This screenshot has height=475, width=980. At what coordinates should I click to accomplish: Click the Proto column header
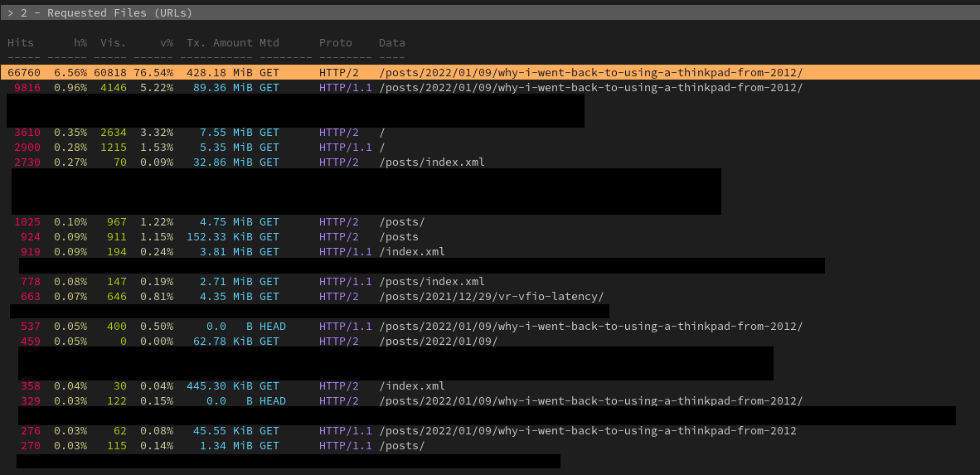point(335,42)
